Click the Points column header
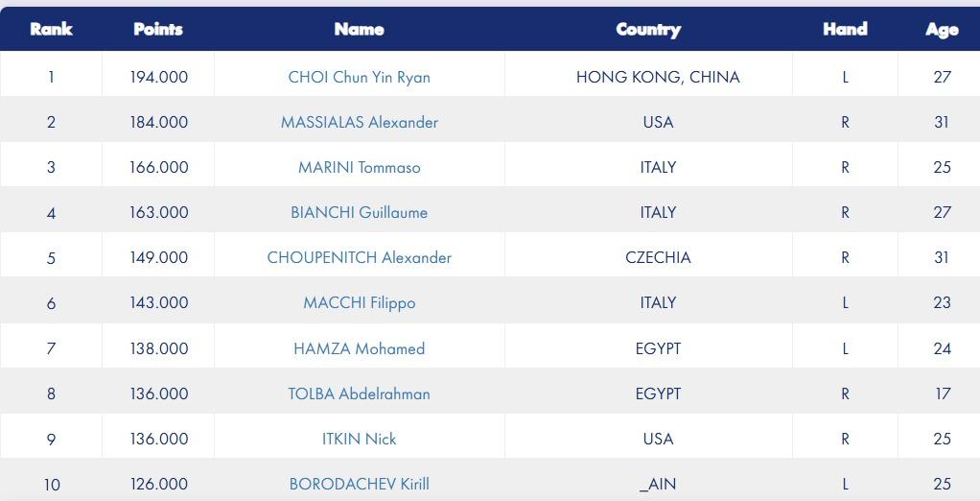 tap(158, 29)
